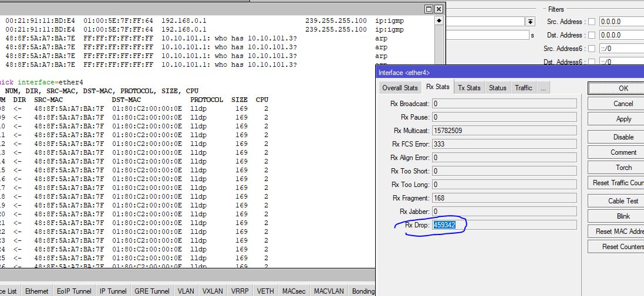Open the Overall Stats tab
Screen dimensions: 644x296
coord(400,88)
